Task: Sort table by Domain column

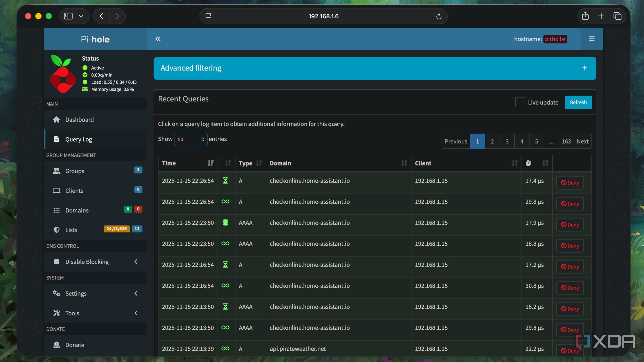Action: [338, 163]
